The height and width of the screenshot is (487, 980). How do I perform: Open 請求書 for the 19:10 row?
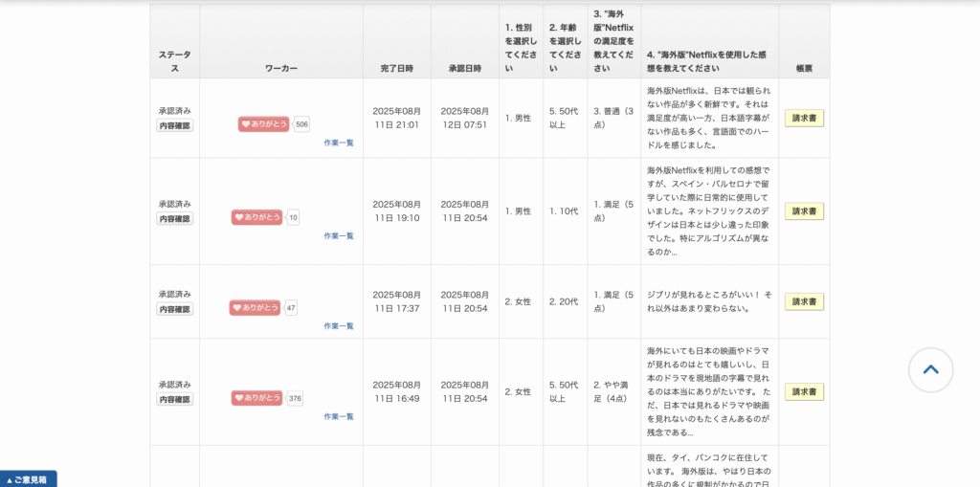point(804,211)
